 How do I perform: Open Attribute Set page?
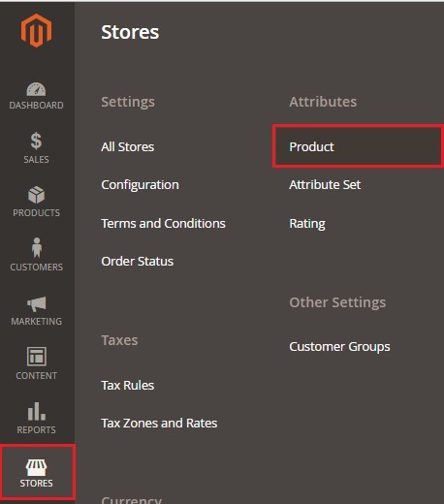[x=325, y=185]
